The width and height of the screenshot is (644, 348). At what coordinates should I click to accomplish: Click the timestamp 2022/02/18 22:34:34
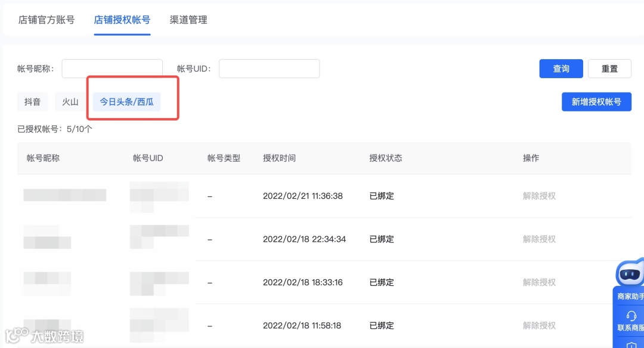coord(304,239)
